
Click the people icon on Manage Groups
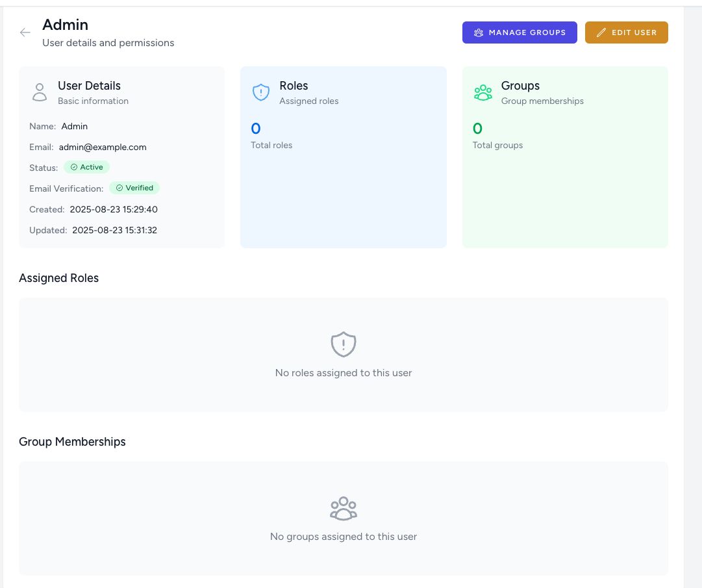click(x=479, y=32)
